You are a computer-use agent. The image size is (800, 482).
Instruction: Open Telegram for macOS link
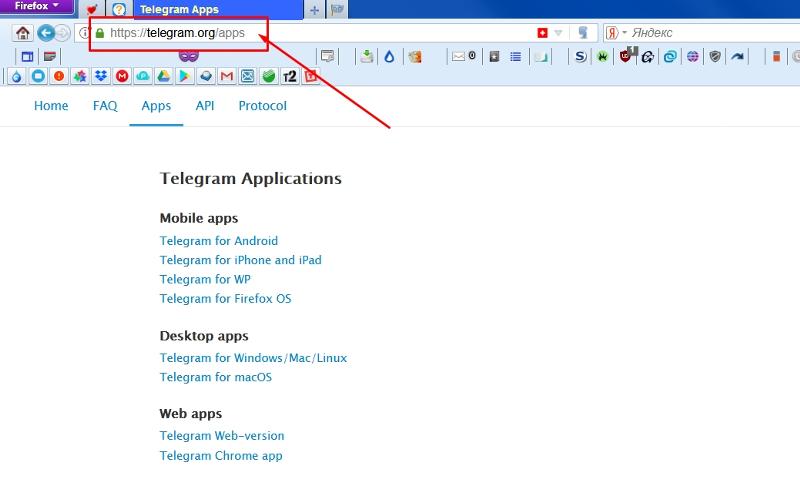(x=216, y=377)
